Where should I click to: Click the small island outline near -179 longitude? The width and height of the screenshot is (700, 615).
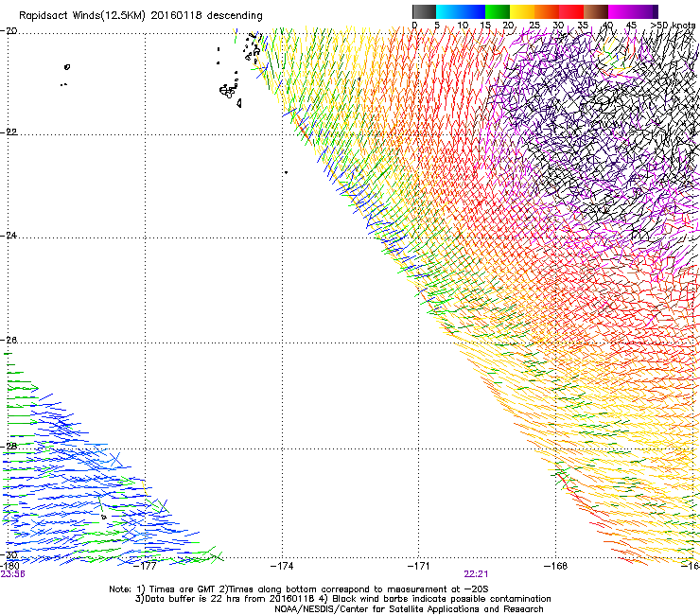[67, 67]
